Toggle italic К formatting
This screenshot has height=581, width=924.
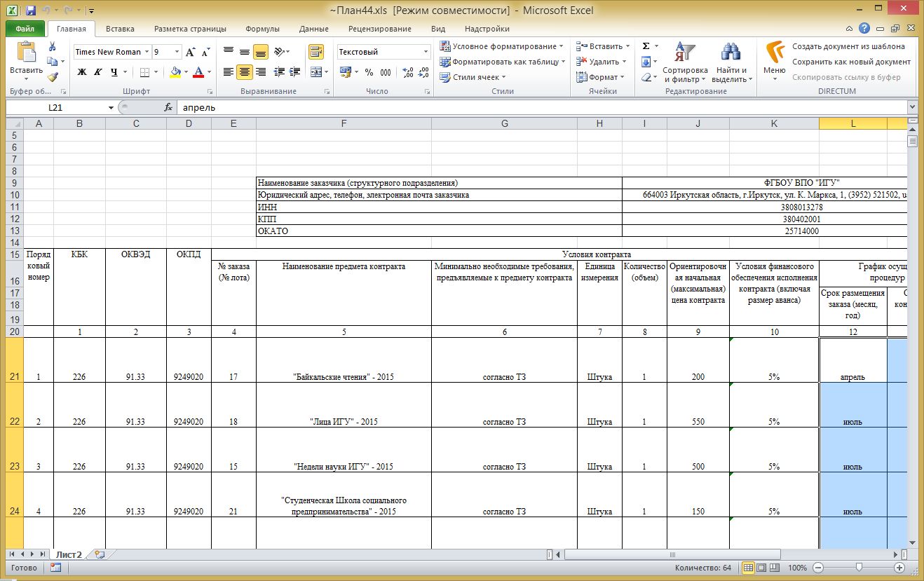(x=97, y=72)
